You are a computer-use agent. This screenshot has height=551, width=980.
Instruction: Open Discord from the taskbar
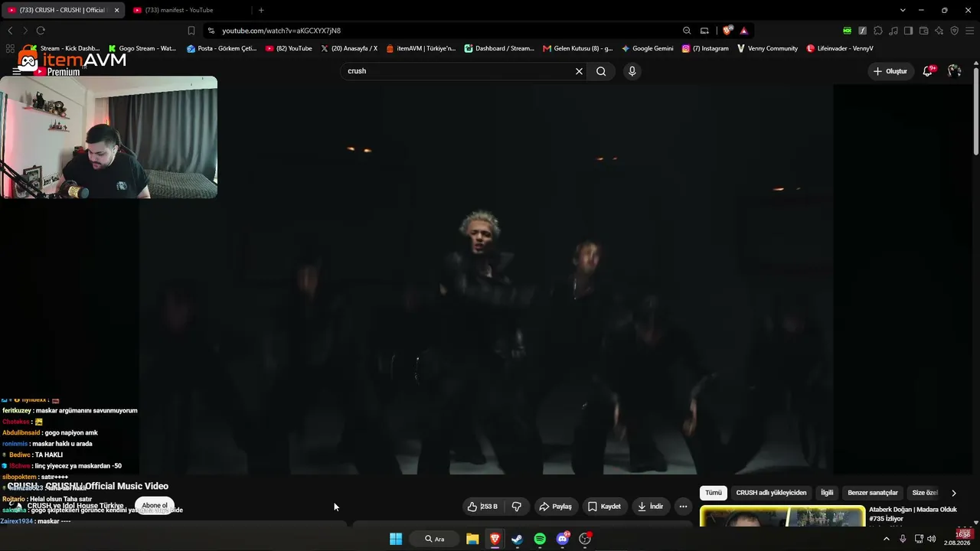tap(563, 539)
